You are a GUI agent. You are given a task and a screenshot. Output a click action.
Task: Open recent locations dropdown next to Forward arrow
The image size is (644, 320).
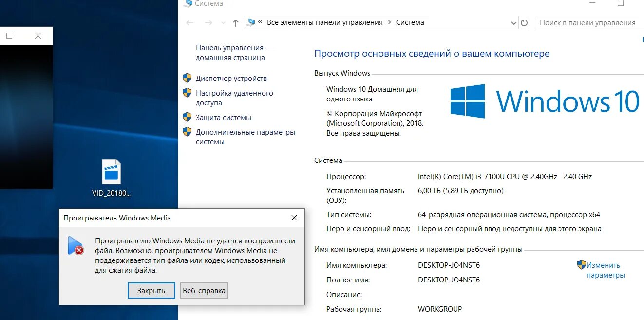pos(223,23)
